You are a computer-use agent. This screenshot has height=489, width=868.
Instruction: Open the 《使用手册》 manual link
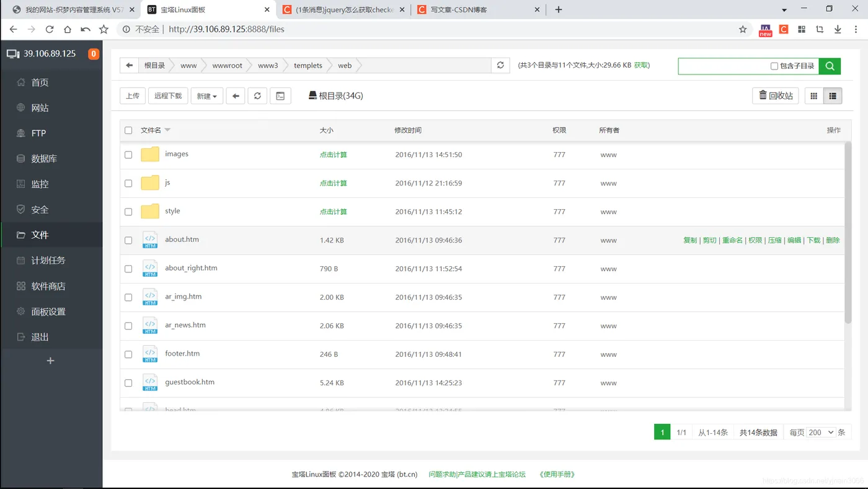(x=557, y=474)
